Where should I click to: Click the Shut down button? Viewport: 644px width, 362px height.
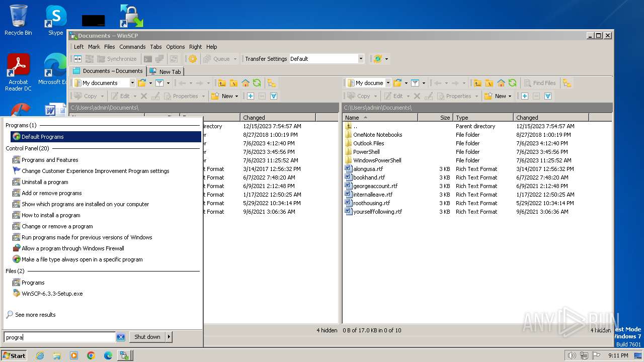pos(147,337)
